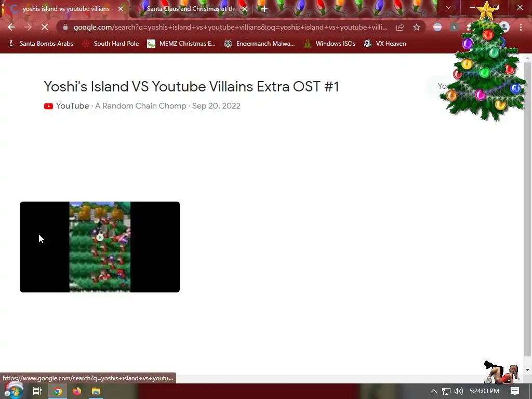Share this page icon in address bar
The height and width of the screenshot is (399, 532).
click(400, 27)
